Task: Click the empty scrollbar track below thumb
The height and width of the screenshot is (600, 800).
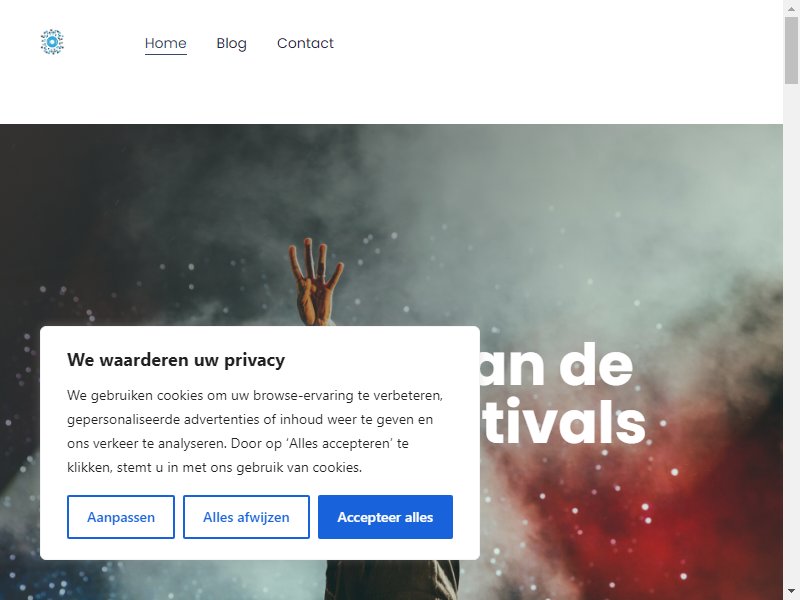Action: click(x=791, y=332)
